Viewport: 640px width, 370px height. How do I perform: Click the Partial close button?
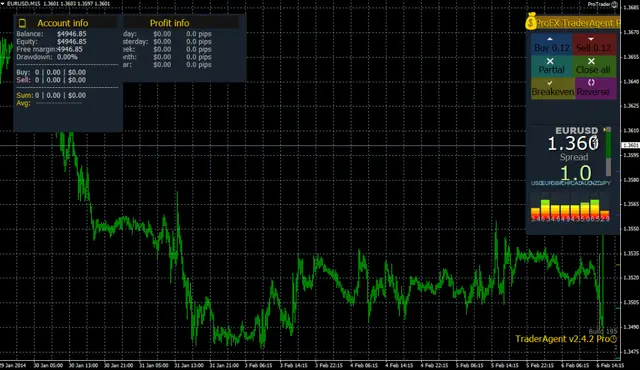551,66
